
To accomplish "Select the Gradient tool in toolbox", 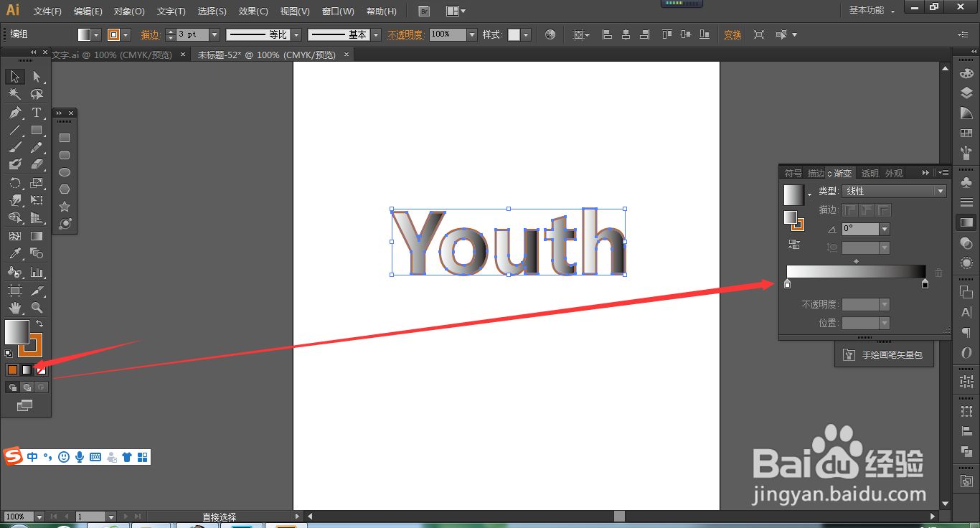I will pyautogui.click(x=37, y=236).
